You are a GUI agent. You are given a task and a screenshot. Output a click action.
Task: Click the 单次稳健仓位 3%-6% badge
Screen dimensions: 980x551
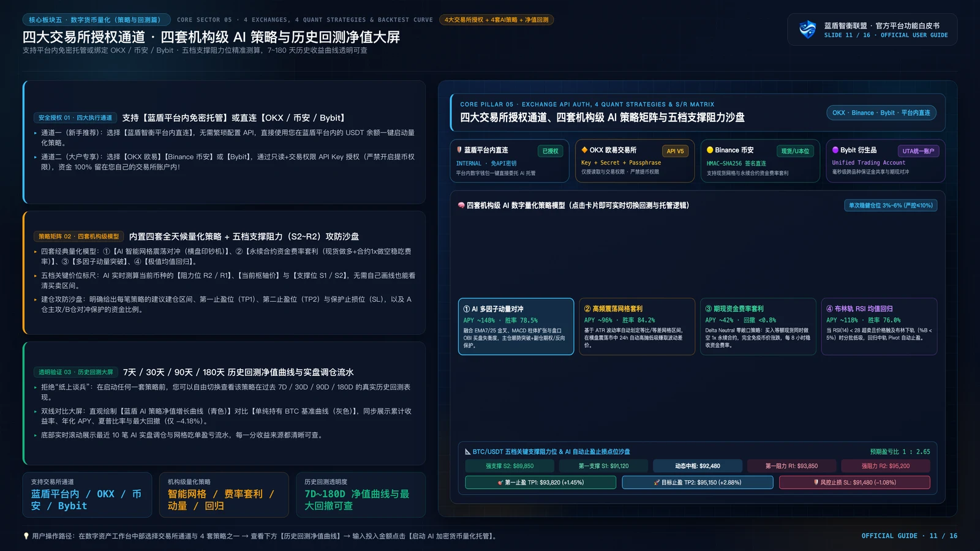[x=891, y=206]
